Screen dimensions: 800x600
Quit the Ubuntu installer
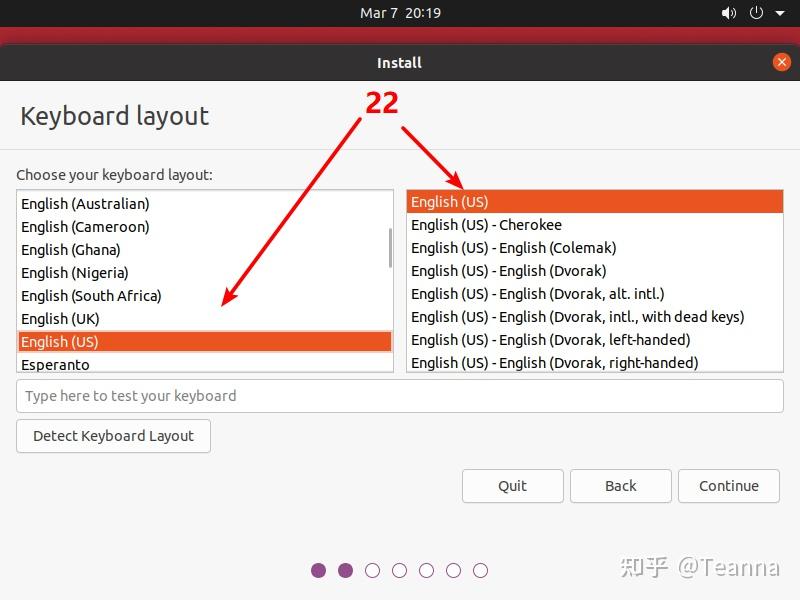coord(512,486)
